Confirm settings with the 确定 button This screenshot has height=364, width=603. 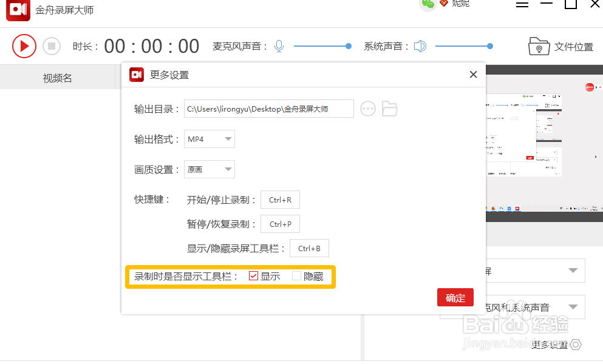(x=455, y=297)
